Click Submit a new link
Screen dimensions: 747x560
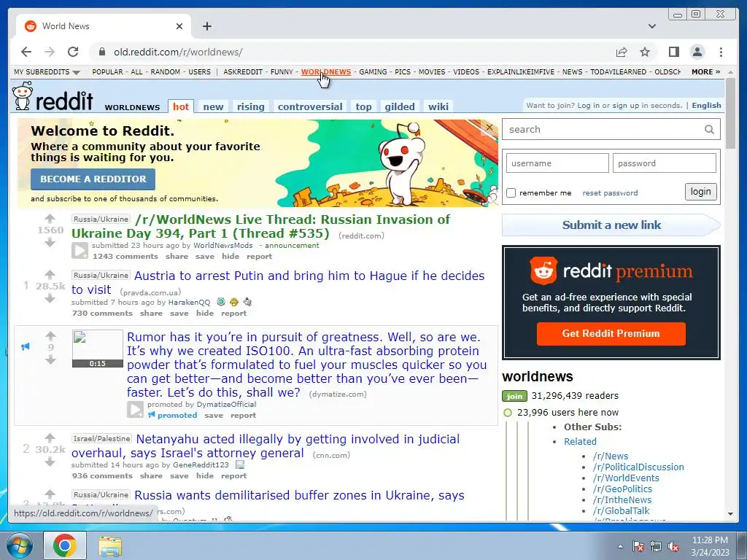click(x=611, y=225)
